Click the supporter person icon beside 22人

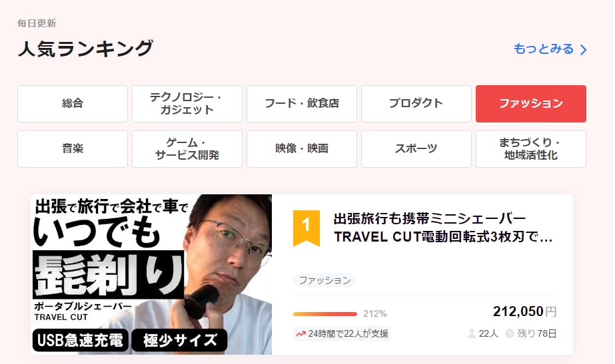[x=472, y=333]
